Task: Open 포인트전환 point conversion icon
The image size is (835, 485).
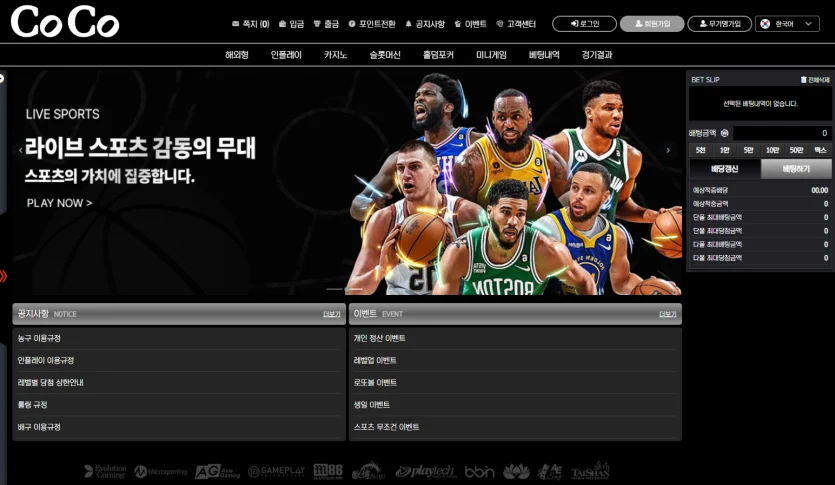Action: pyautogui.click(x=352, y=23)
